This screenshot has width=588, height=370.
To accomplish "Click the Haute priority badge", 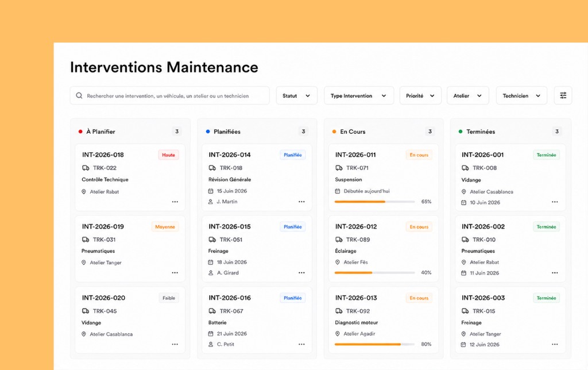I will [x=168, y=155].
